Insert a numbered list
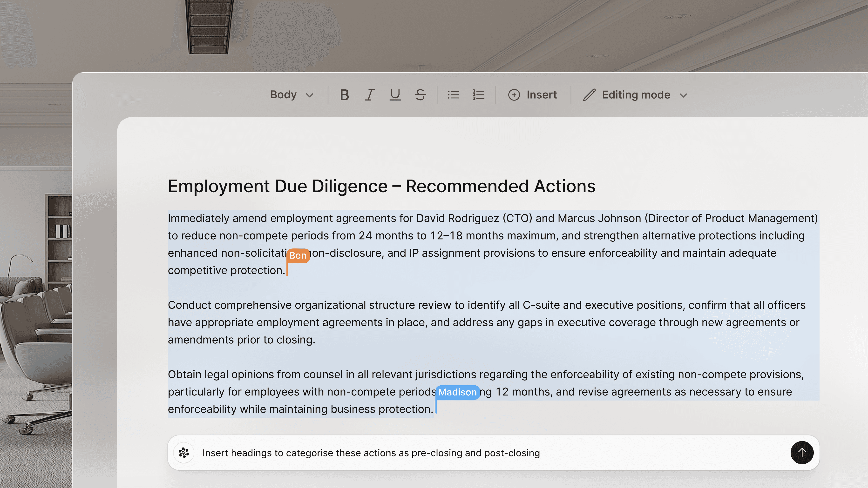The width and height of the screenshot is (868, 488). coord(478,95)
